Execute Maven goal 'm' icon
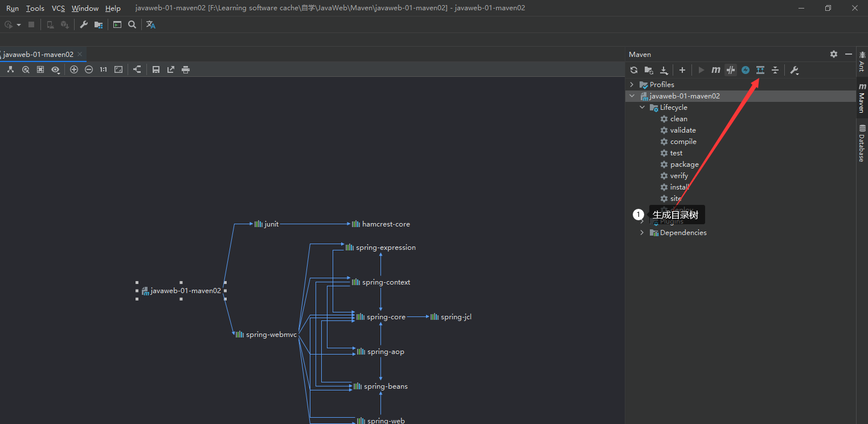868x424 pixels. click(716, 70)
